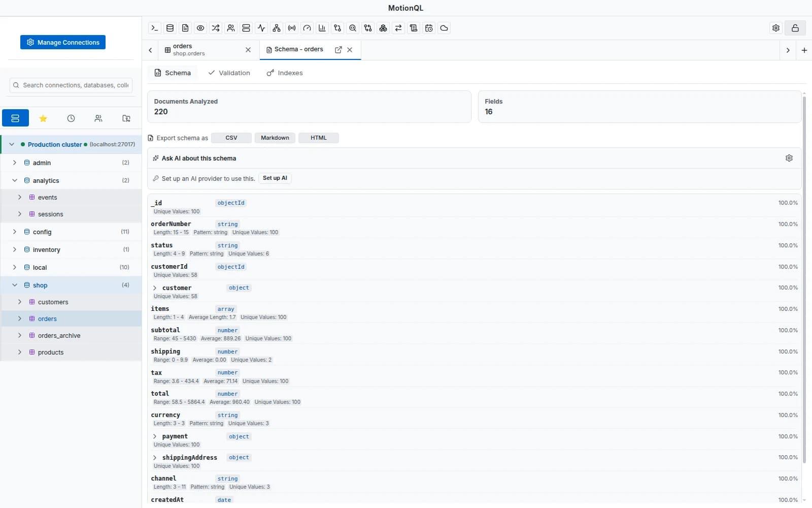
Task: Export schema as HTML
Action: click(319, 138)
